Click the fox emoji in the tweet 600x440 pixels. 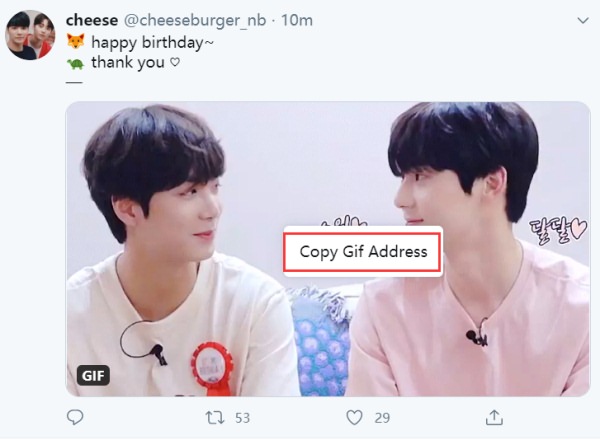click(x=75, y=41)
